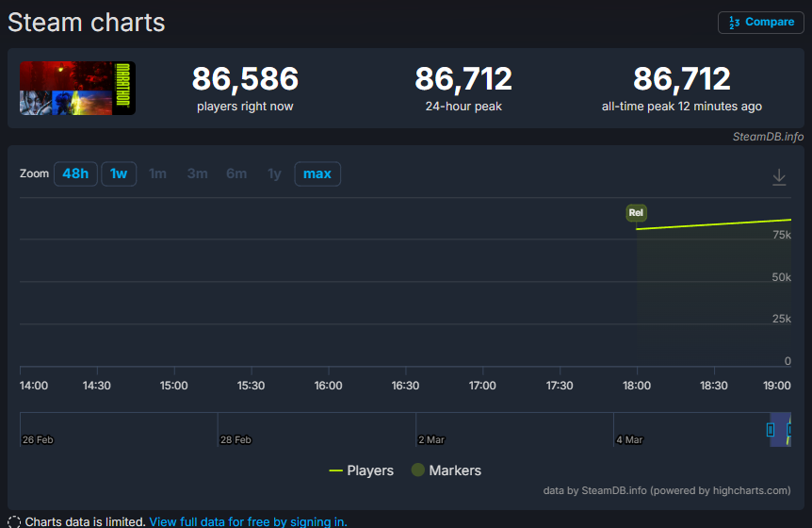Toggle the Players series in legend
This screenshot has width=812, height=528.
point(362,470)
